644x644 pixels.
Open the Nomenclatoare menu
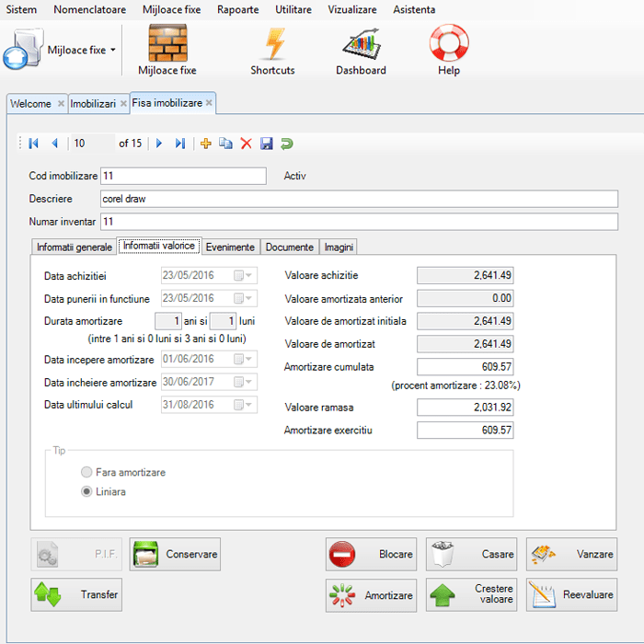coord(89,9)
